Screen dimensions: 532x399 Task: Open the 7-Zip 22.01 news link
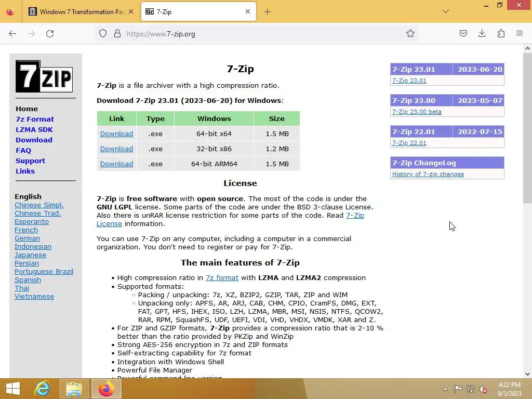point(409,143)
